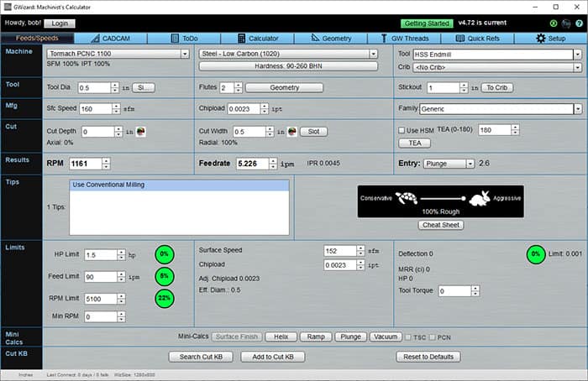The height and width of the screenshot is (381, 588).
Task: Click the HP Limit 0% green gauge
Action: click(x=165, y=254)
